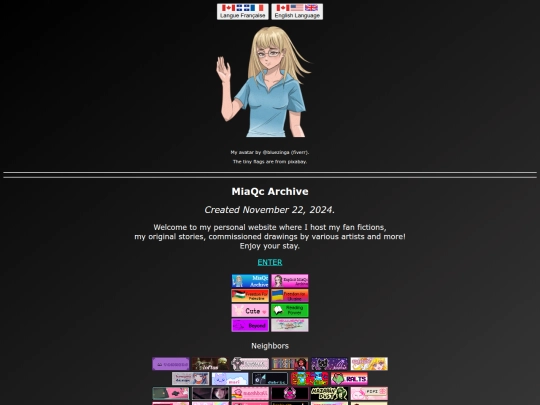Visit the RALTS neighbor badge
540x405 pixels.
coord(349,378)
